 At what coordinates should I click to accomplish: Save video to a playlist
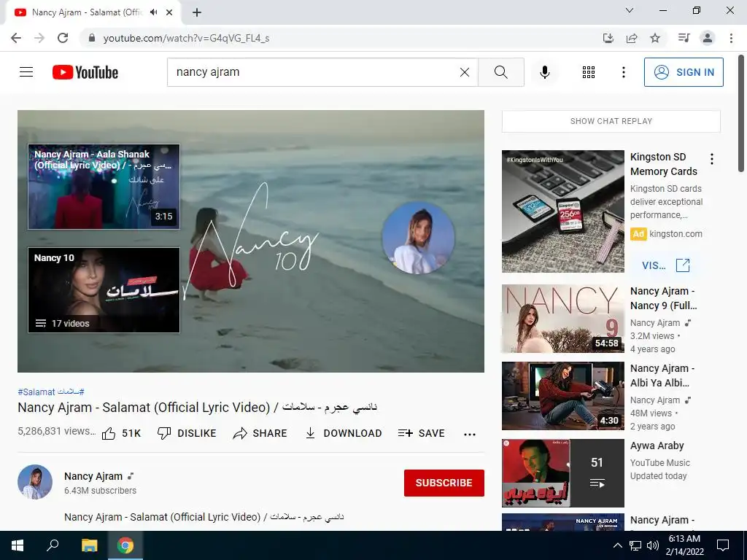click(422, 433)
